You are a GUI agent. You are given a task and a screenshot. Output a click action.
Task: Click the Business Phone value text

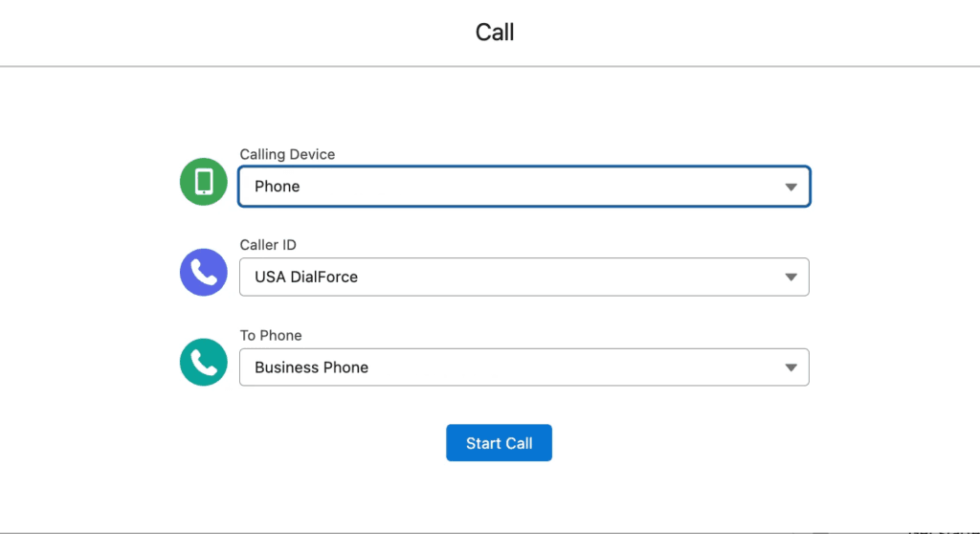coord(311,367)
